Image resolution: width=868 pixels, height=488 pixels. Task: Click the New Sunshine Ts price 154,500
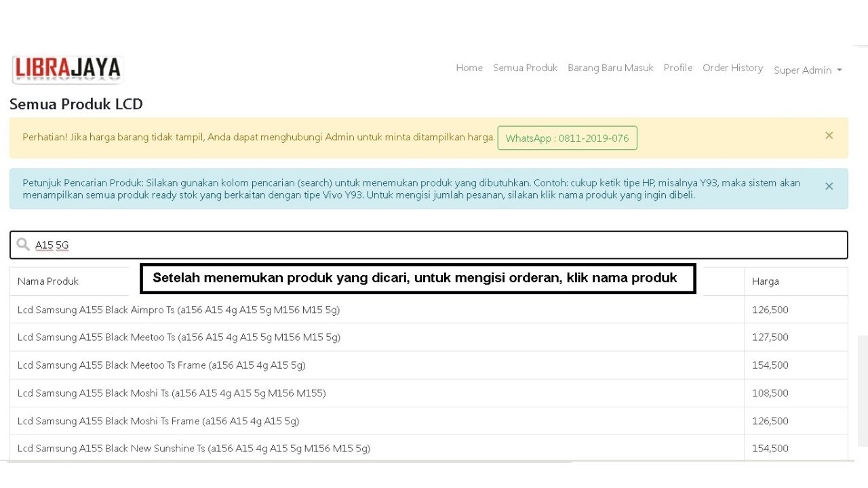[770, 448]
